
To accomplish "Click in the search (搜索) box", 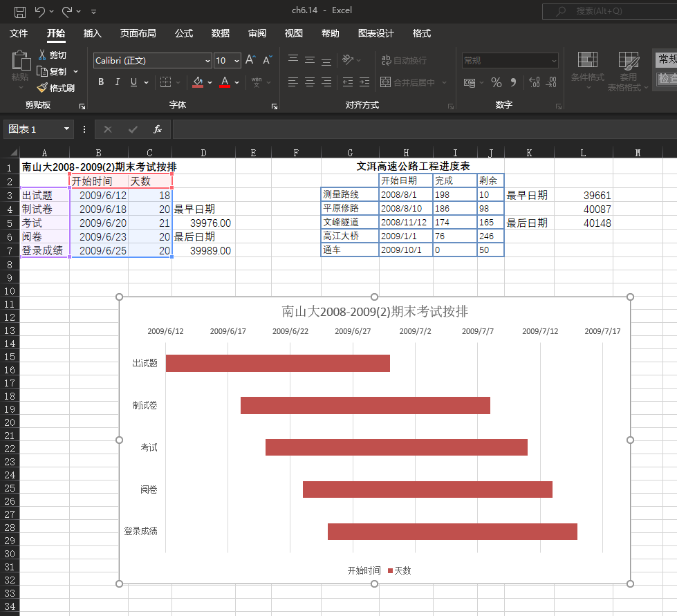I will click(x=610, y=11).
